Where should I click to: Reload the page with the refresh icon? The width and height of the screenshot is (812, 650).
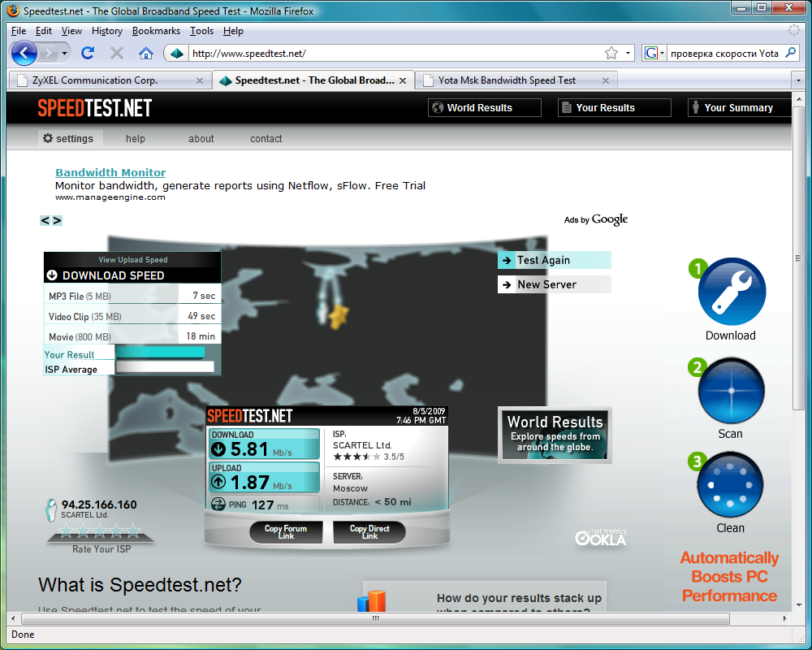tap(88, 53)
